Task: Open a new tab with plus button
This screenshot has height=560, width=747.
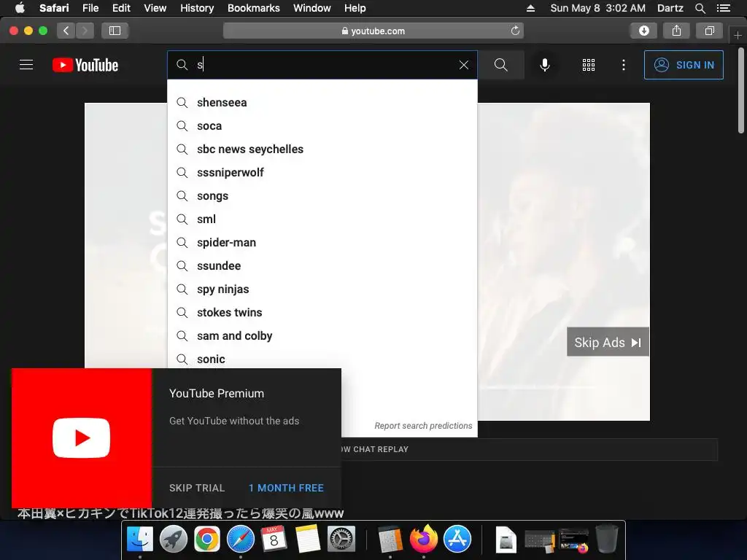Action: (x=738, y=35)
